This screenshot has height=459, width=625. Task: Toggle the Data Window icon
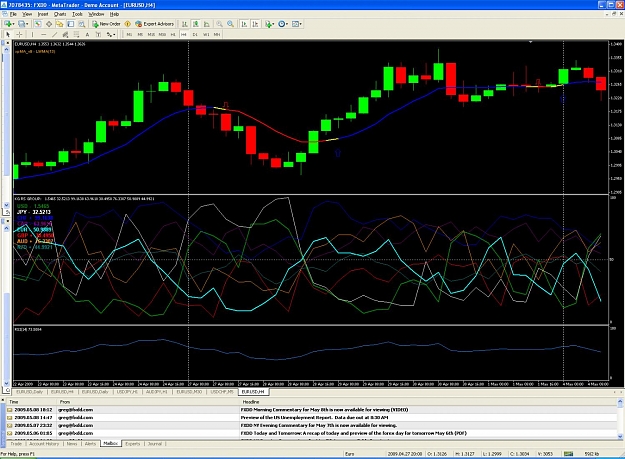click(49, 24)
